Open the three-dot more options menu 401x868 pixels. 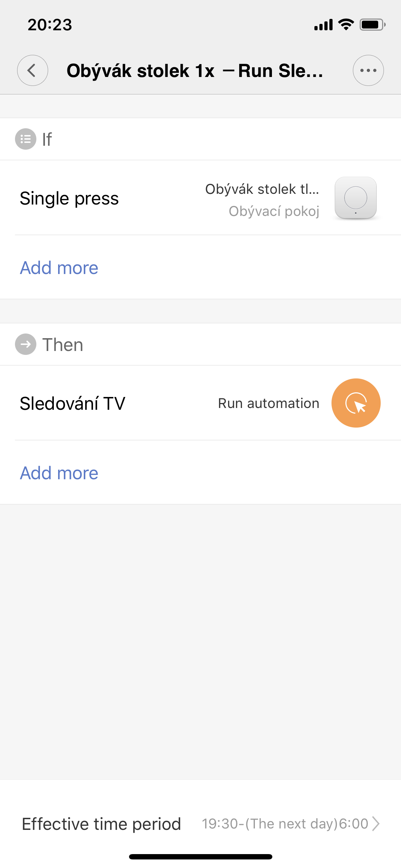[368, 71]
